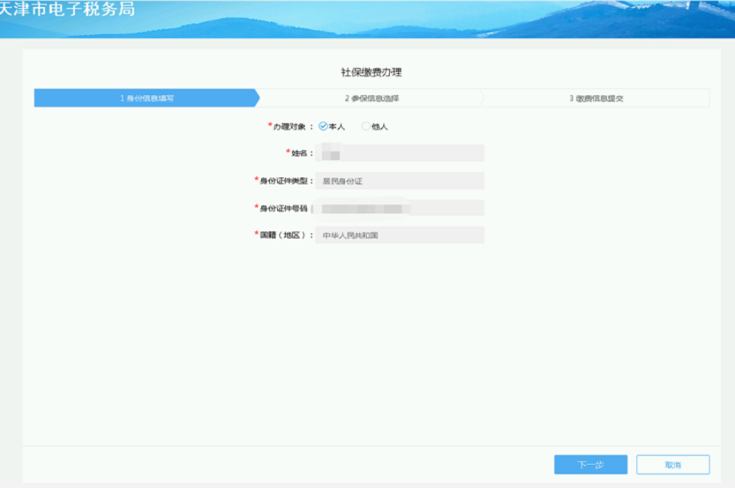Click the 姓名 input field
The height and width of the screenshot is (488, 735).
[x=399, y=153]
